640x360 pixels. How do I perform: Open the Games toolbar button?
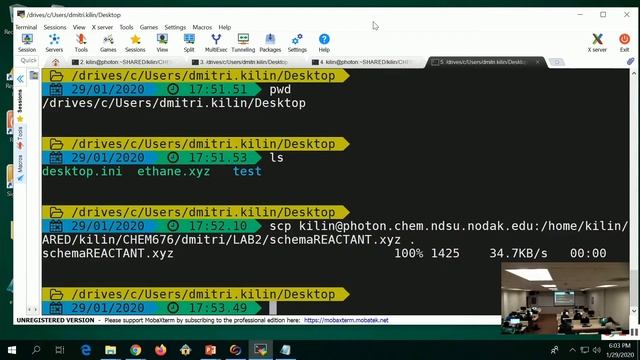pos(108,43)
